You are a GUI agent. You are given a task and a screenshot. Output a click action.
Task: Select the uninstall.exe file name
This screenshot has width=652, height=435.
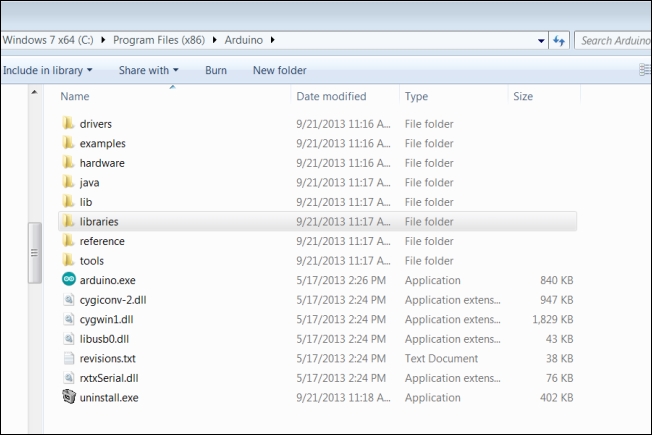tap(109, 398)
